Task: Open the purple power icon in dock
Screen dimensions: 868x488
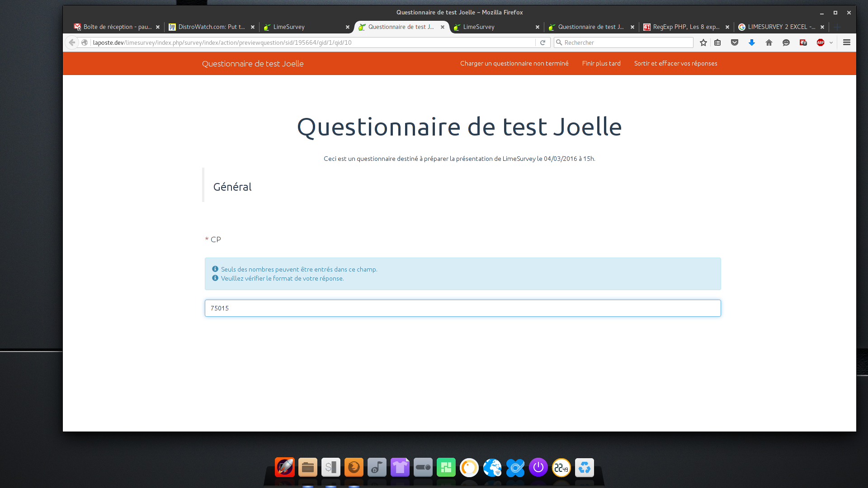Action: click(538, 468)
